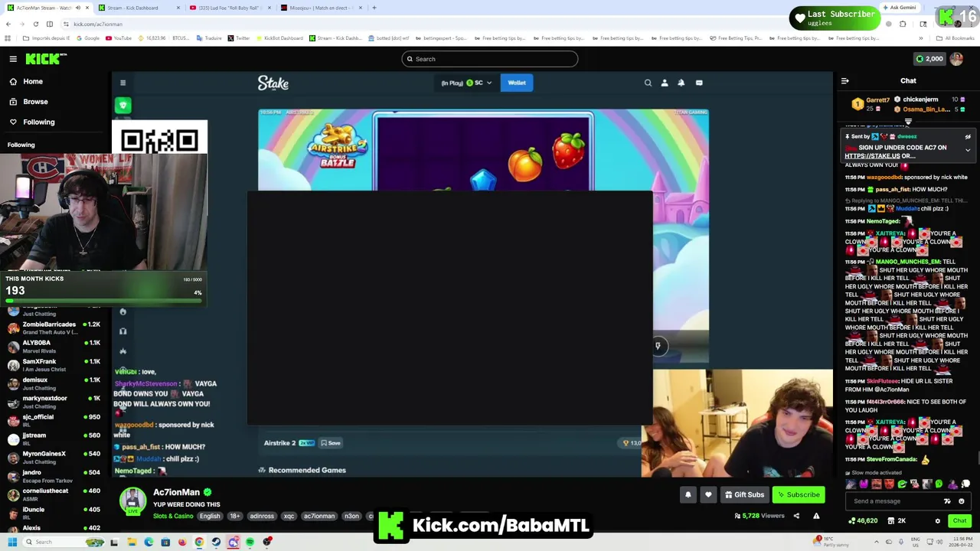This screenshot has width=980, height=551.
Task: Open the emoji picker in chat box
Action: pos(962,501)
